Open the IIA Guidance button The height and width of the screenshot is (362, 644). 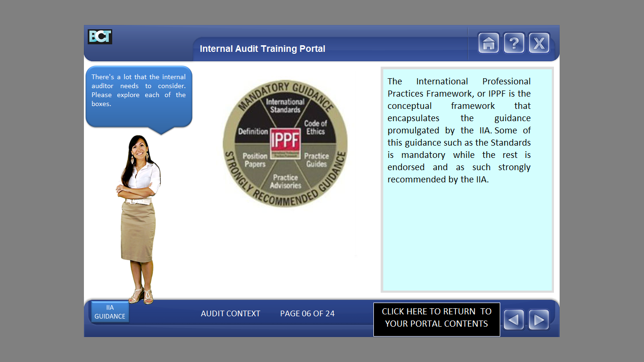click(x=110, y=312)
